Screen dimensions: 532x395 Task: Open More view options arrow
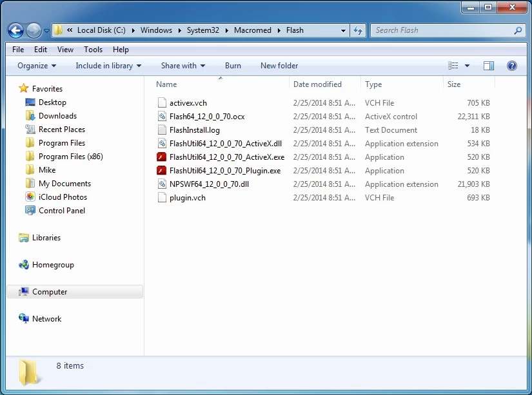point(467,66)
